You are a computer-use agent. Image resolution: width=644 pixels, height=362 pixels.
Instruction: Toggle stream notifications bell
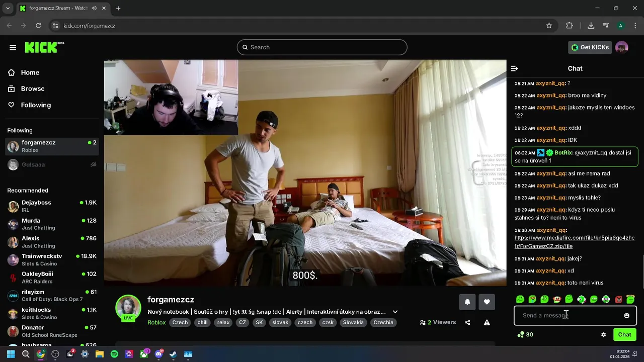pos(467,302)
